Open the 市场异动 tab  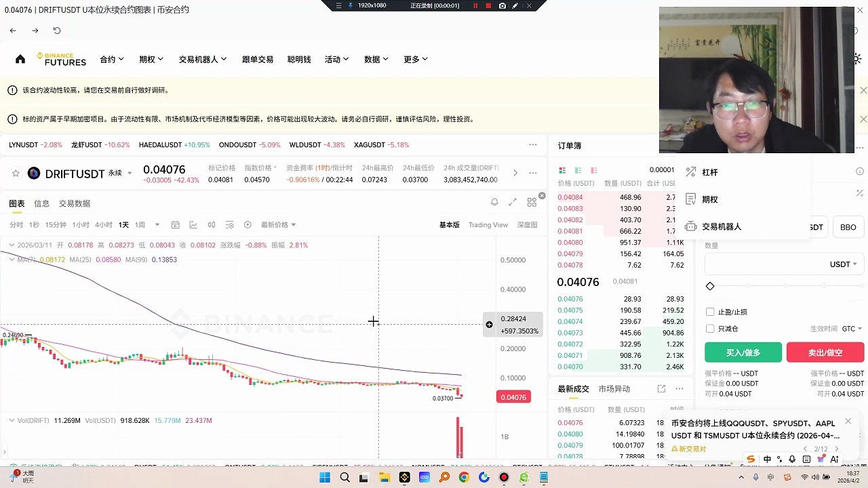(614, 389)
